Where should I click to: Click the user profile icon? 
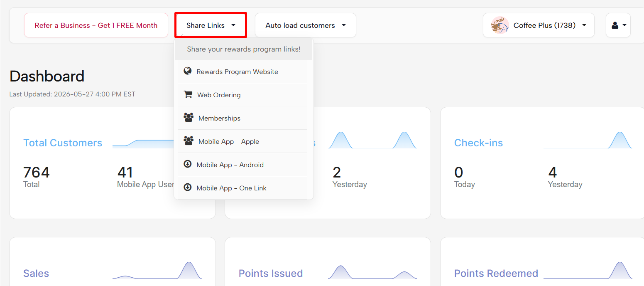pos(615,25)
